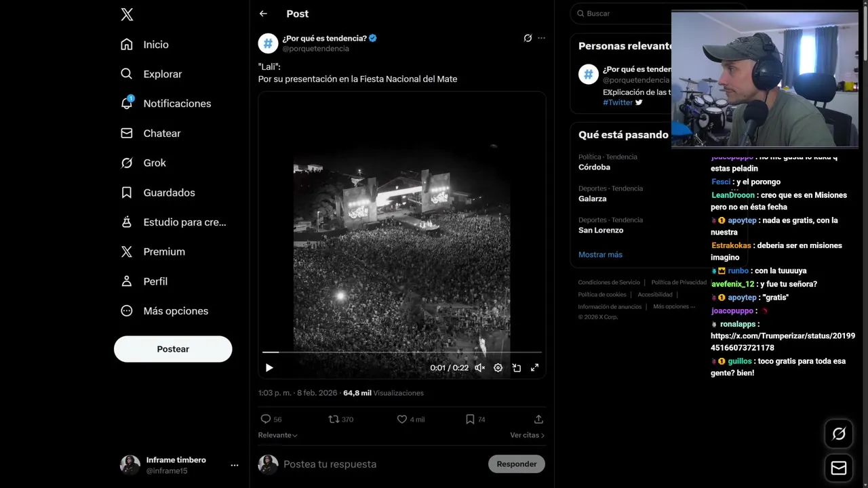Share the post using the share icon
The image size is (868, 488).
[x=538, y=420]
